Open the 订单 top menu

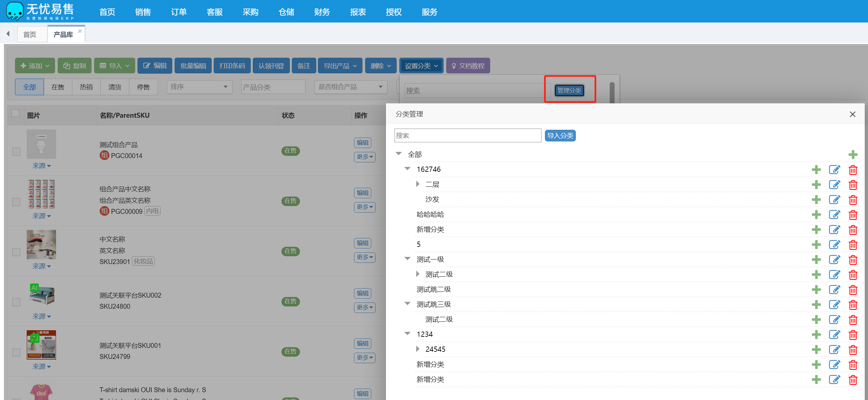tap(178, 12)
